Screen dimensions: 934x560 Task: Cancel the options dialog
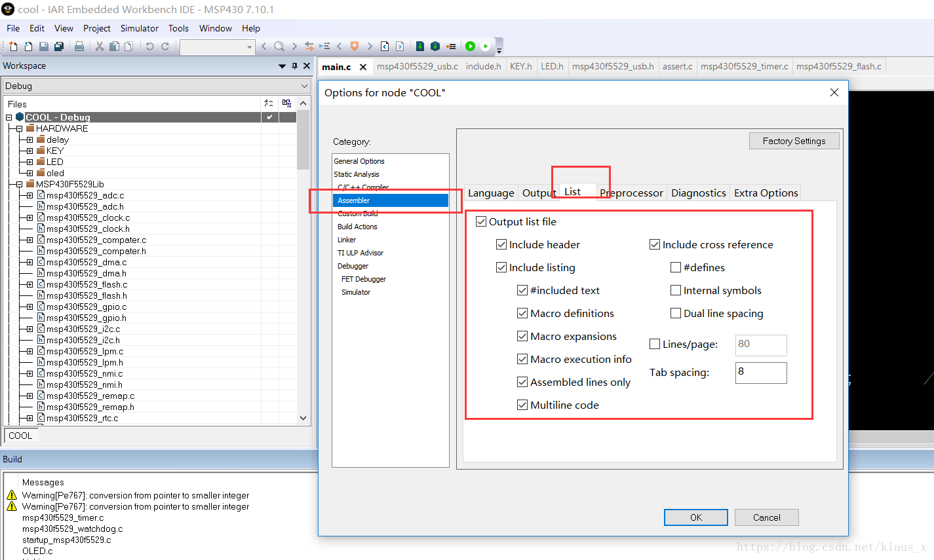pos(767,517)
